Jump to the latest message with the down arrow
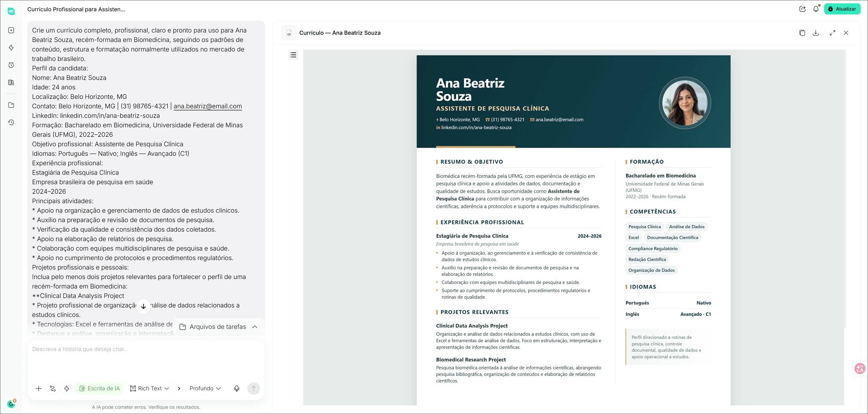This screenshot has height=414, width=868. click(144, 306)
